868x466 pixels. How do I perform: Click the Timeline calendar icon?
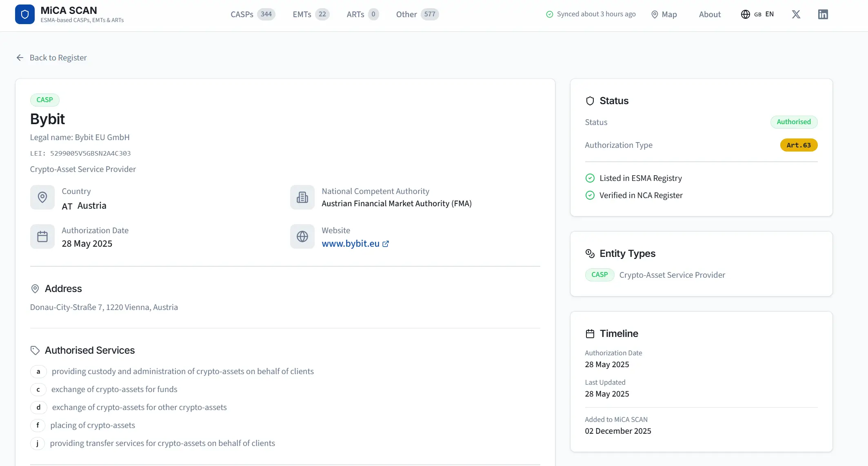590,334
